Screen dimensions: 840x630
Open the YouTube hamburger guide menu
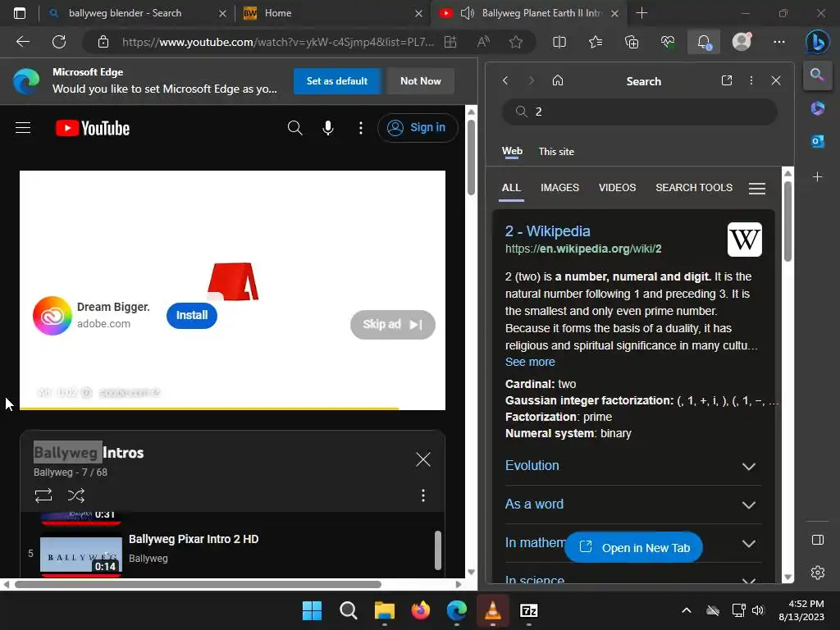pos(23,128)
